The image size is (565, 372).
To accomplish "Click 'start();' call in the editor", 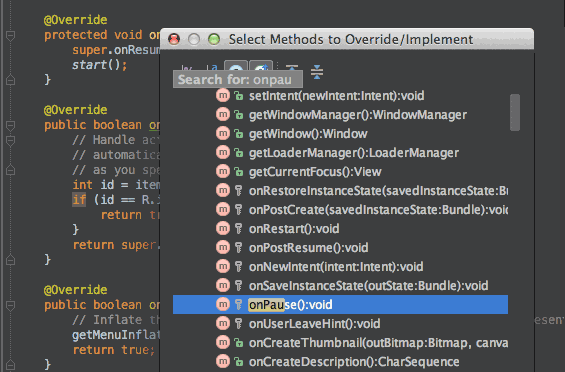I will coord(99,65).
